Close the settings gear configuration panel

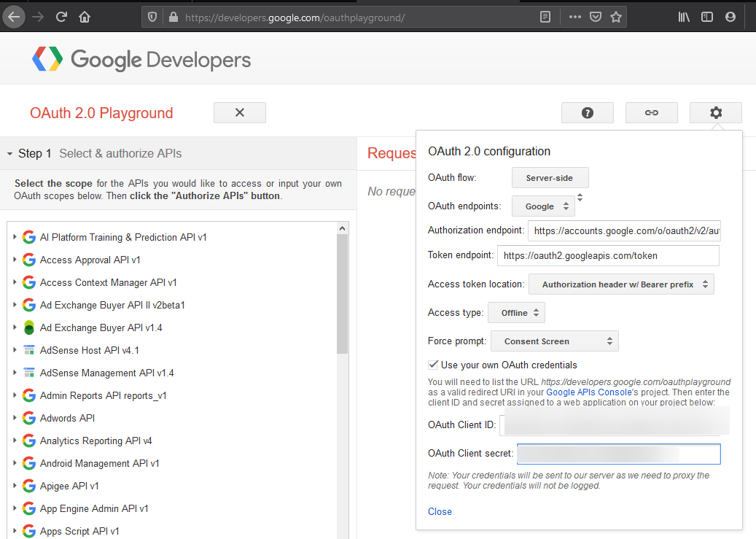pos(715,112)
